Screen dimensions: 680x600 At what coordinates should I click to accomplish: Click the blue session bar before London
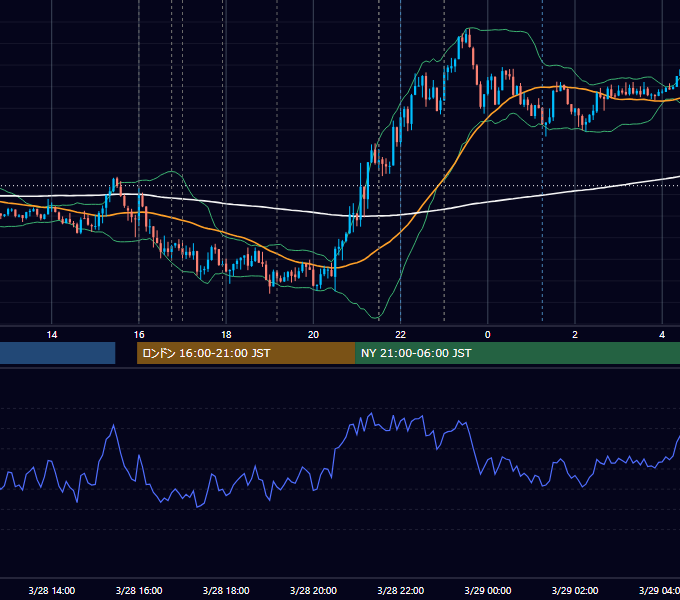(x=57, y=353)
